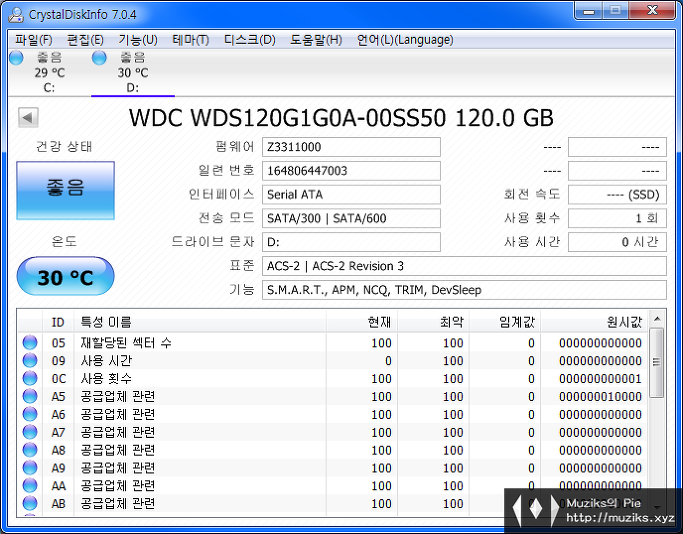Minimize the CrystalDiskInfo window
Viewport: 683px width, 534px height.
click(x=589, y=10)
